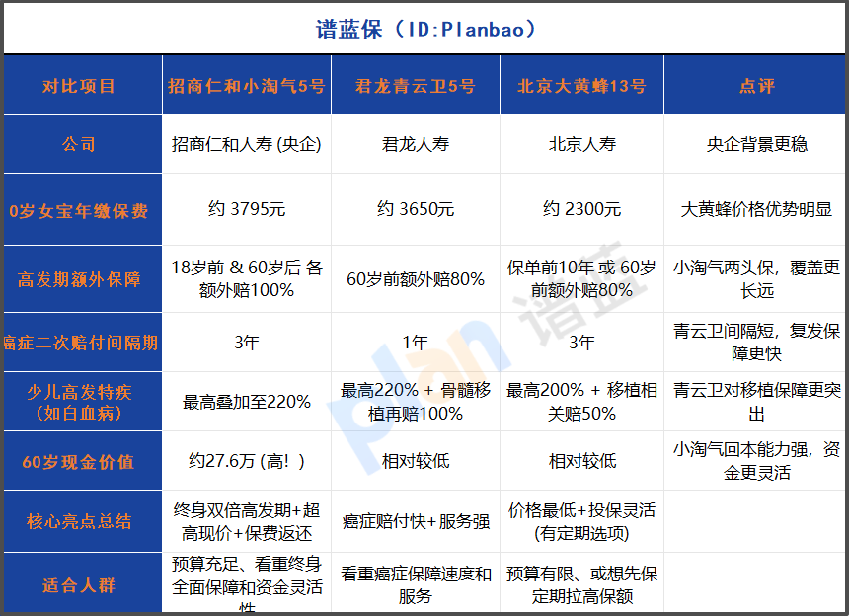The image size is (849, 616).
Task: Click the cell 招商仁和人寿 (央企)
Action: click(x=247, y=144)
